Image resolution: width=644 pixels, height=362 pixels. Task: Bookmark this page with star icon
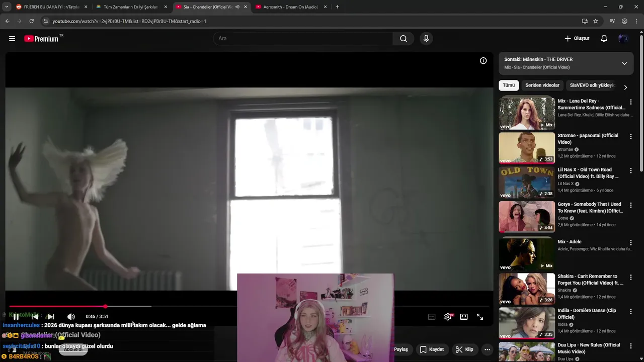pos(596,21)
